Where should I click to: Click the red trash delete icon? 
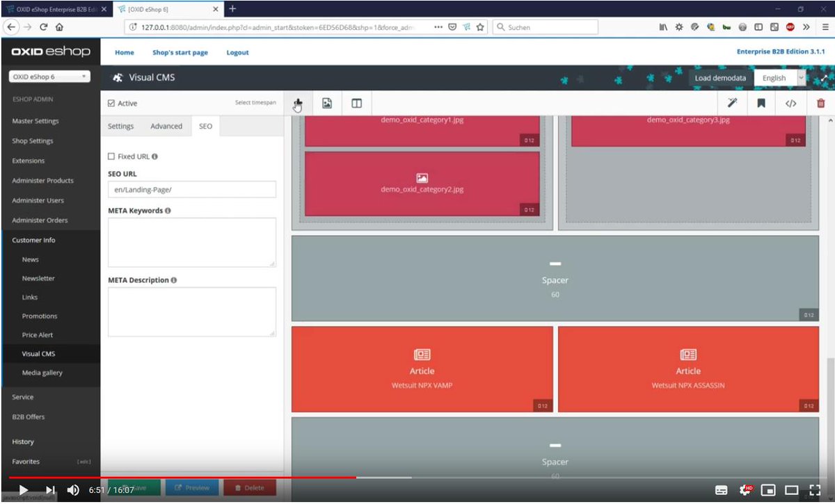point(820,102)
